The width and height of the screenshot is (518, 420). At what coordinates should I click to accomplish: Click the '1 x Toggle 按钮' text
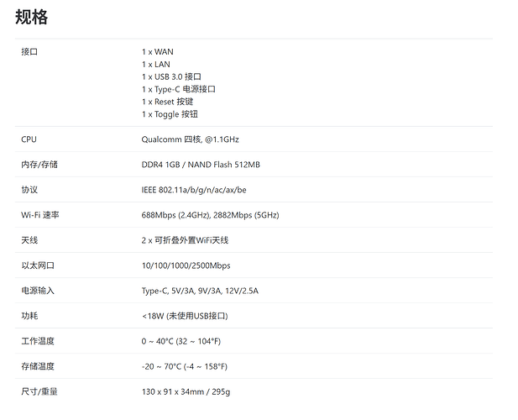(x=171, y=114)
